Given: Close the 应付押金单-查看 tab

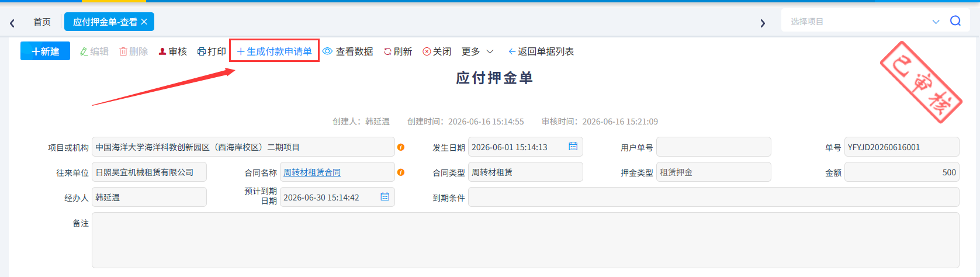Looking at the screenshot, I should [x=144, y=22].
